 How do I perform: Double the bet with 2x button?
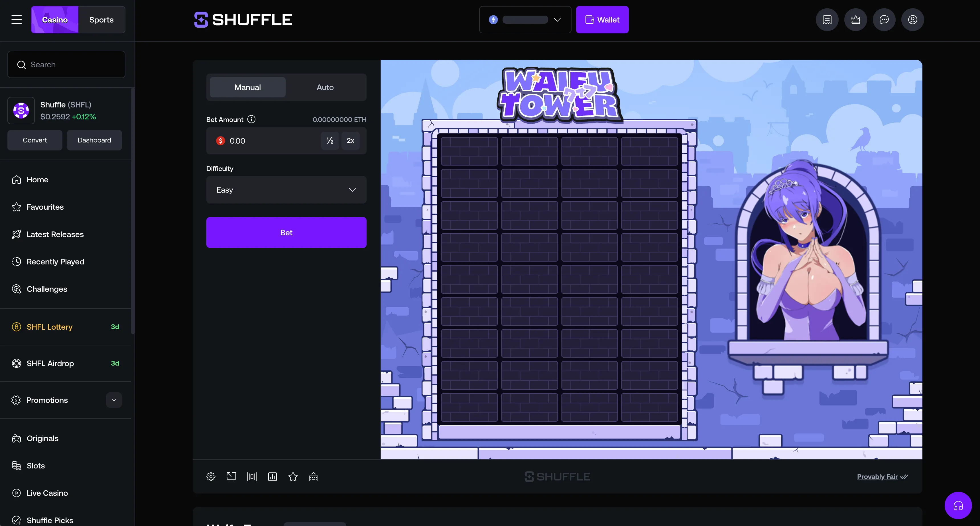[x=350, y=141]
